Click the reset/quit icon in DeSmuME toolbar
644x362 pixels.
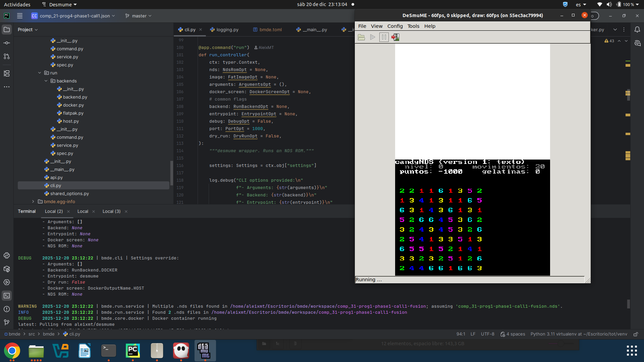click(x=395, y=37)
